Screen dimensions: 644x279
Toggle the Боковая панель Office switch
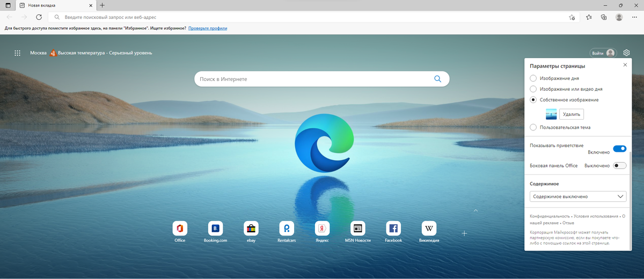pos(620,166)
